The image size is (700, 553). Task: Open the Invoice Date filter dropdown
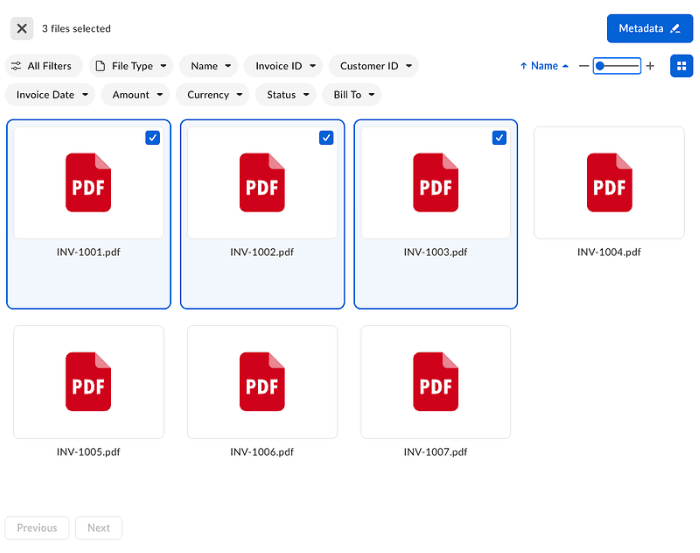point(52,95)
